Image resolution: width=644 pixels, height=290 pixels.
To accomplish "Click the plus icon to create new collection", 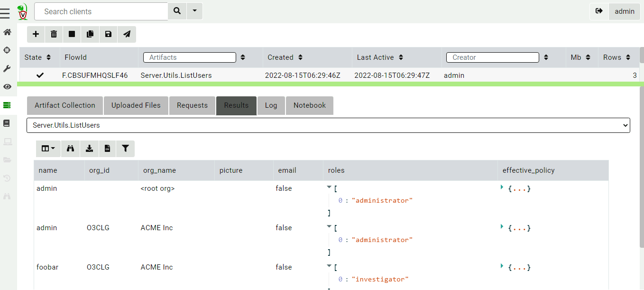I will point(36,34).
